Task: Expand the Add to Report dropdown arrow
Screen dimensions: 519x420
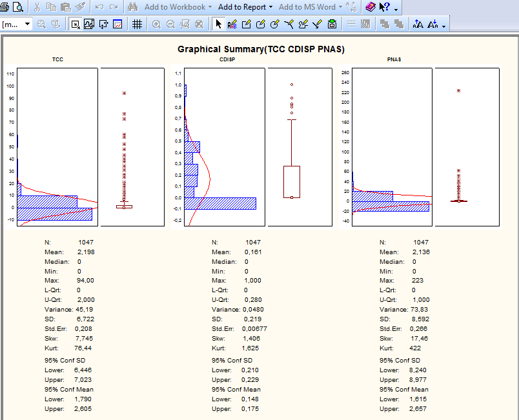Action: [x=271, y=7]
